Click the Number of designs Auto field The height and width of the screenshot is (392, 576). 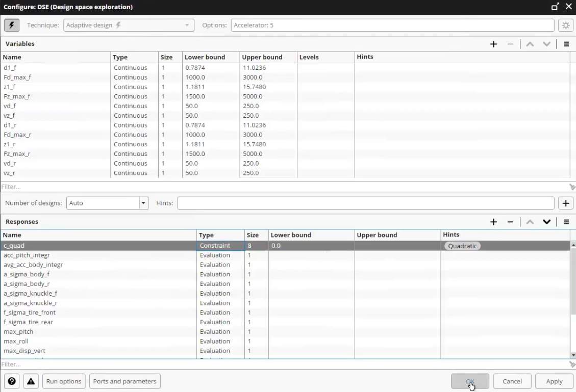[103, 203]
